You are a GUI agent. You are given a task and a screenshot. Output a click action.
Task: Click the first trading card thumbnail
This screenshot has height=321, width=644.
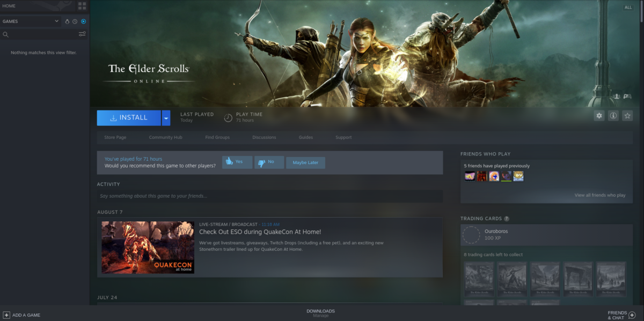(x=479, y=279)
